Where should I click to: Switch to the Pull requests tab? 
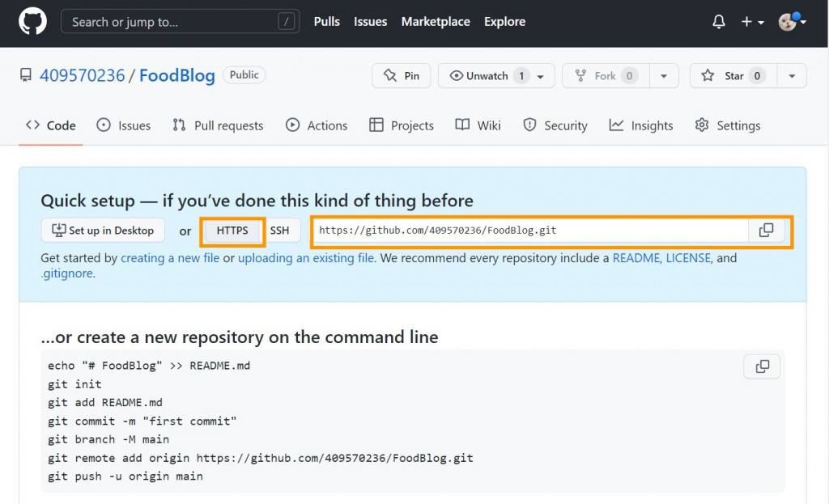pyautogui.click(x=218, y=125)
